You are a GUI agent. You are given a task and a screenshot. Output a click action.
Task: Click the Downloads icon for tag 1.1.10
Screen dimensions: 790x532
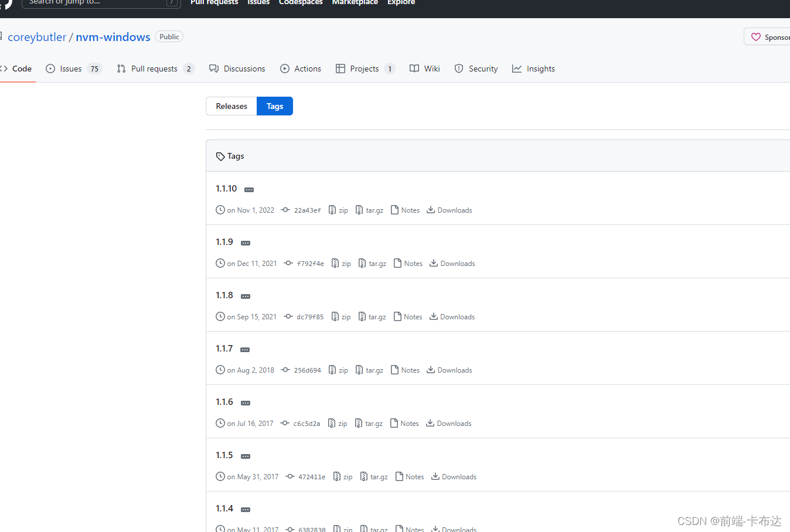[x=431, y=210]
